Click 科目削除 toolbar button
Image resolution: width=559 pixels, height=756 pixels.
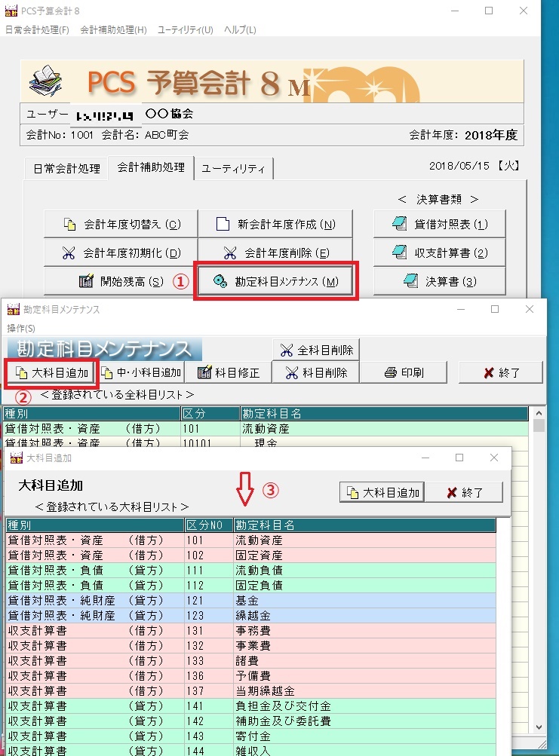[x=315, y=372]
